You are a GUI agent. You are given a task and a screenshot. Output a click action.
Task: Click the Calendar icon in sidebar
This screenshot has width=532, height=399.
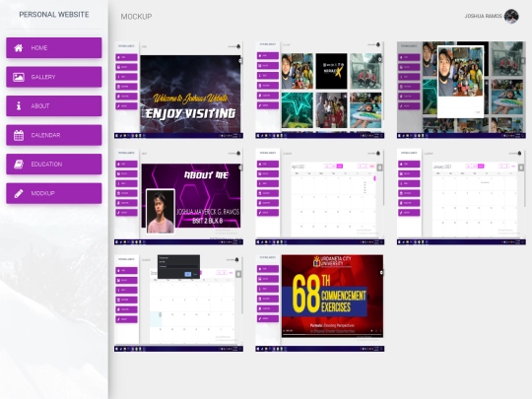[19, 135]
